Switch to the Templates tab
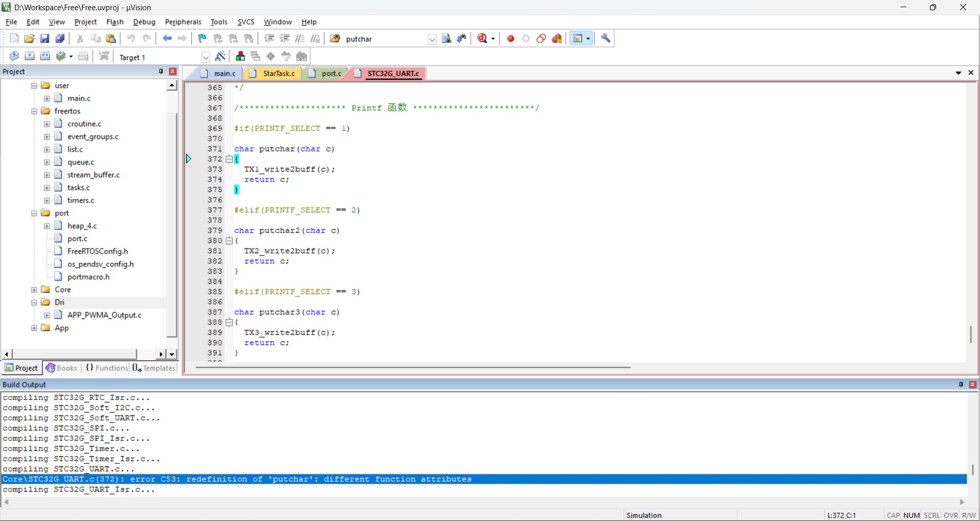 154,368
